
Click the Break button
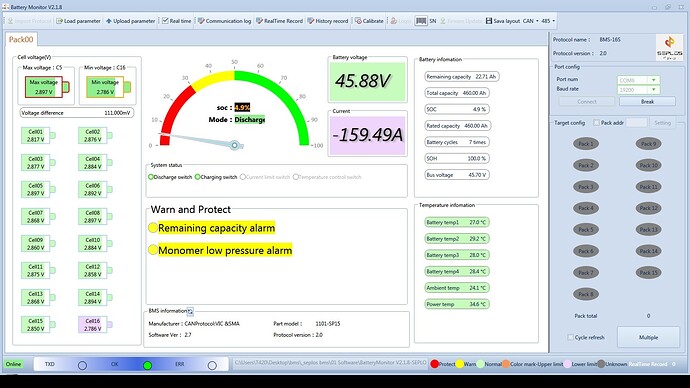tap(647, 102)
